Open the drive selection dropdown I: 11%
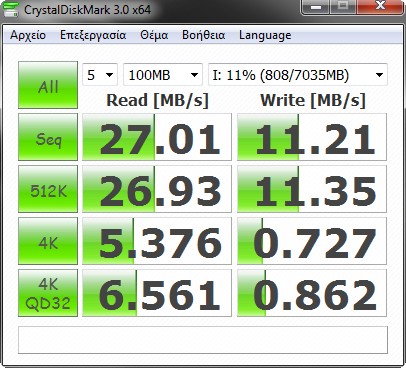This screenshot has width=406, height=368. (x=298, y=75)
